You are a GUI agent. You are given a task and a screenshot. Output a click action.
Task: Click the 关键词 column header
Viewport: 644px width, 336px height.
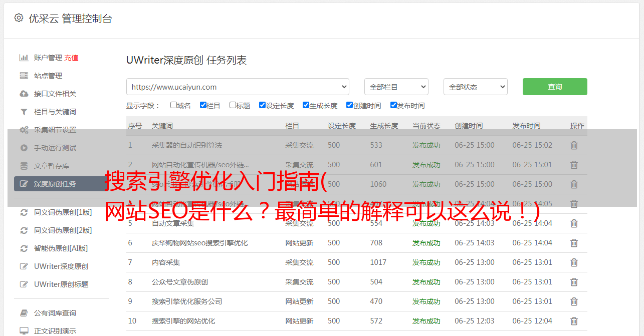162,126
